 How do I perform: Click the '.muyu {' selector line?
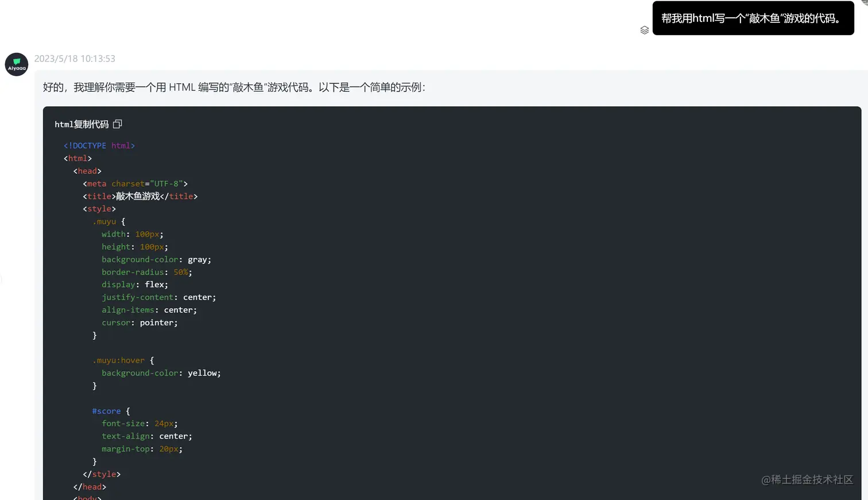pyautogui.click(x=109, y=222)
